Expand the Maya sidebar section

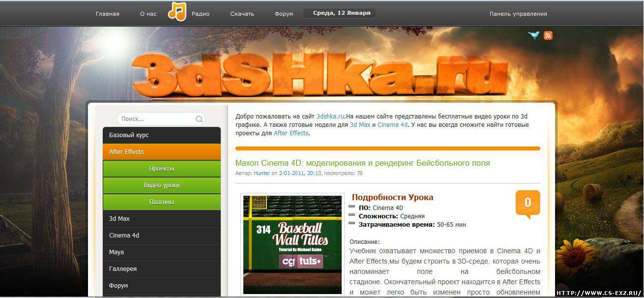[x=162, y=252]
